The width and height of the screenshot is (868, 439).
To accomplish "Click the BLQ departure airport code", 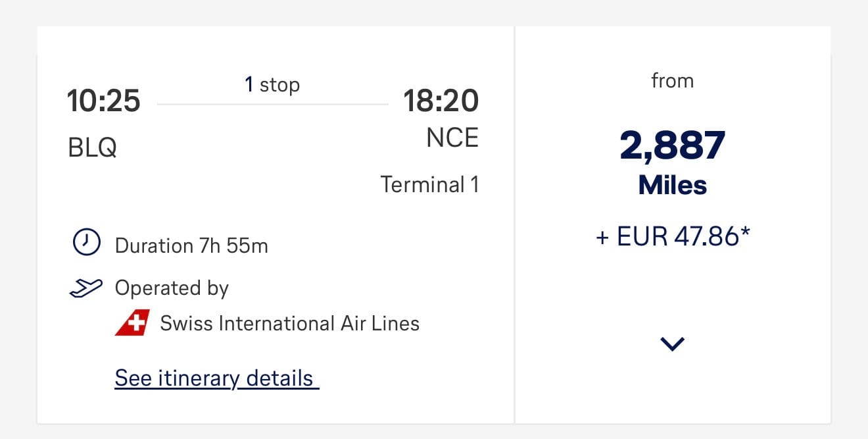I will pos(93,147).
